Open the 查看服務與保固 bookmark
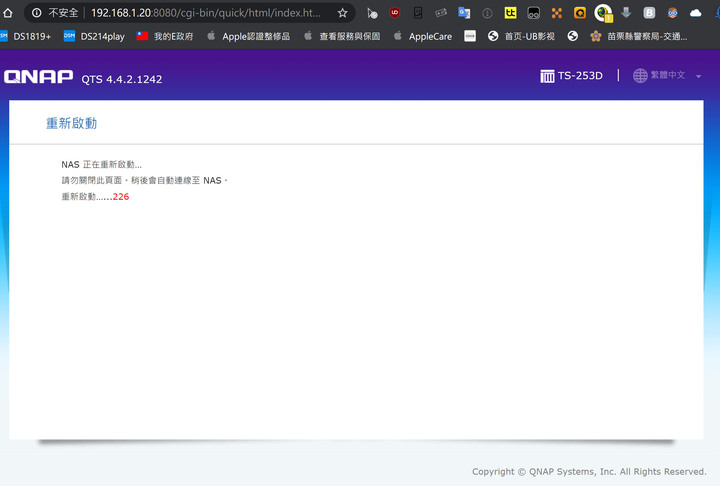The width and height of the screenshot is (720, 486). point(342,36)
